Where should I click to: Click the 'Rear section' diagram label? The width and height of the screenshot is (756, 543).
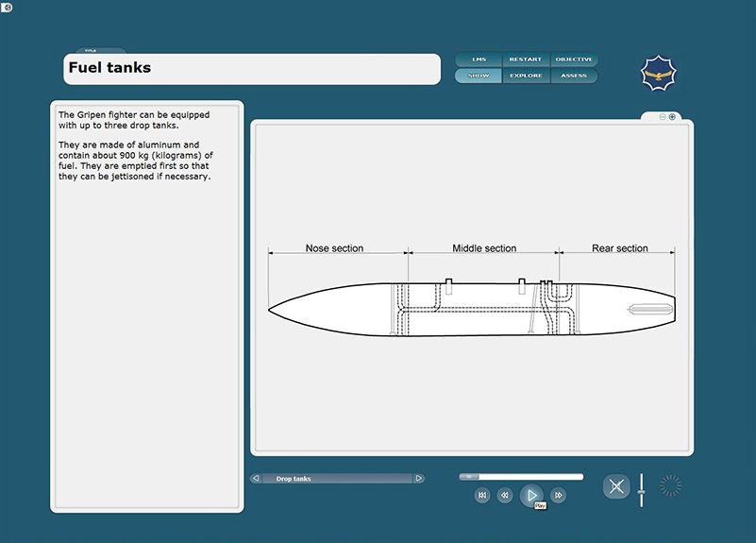[x=619, y=247]
